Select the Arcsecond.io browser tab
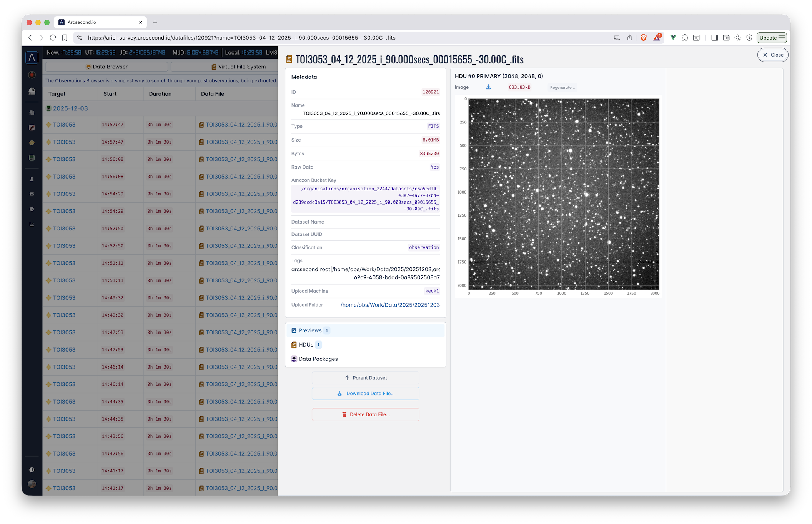The width and height of the screenshot is (812, 524). coord(101,22)
